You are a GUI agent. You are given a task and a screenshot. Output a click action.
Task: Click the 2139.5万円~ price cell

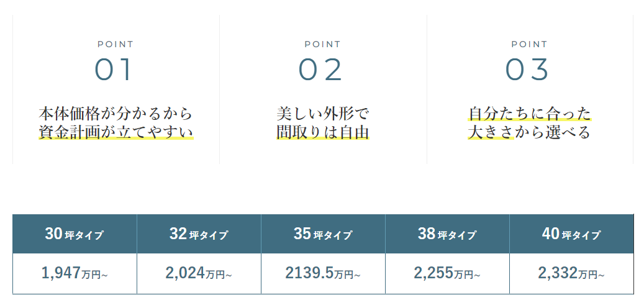pos(323,273)
